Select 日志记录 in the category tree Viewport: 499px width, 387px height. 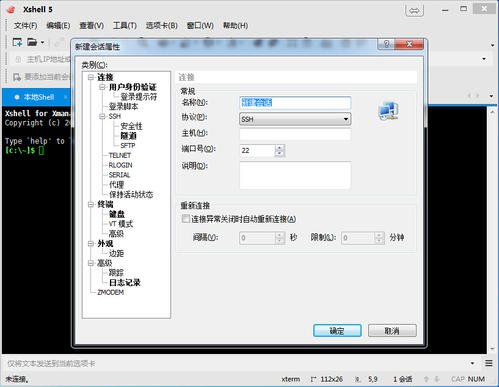click(x=125, y=282)
